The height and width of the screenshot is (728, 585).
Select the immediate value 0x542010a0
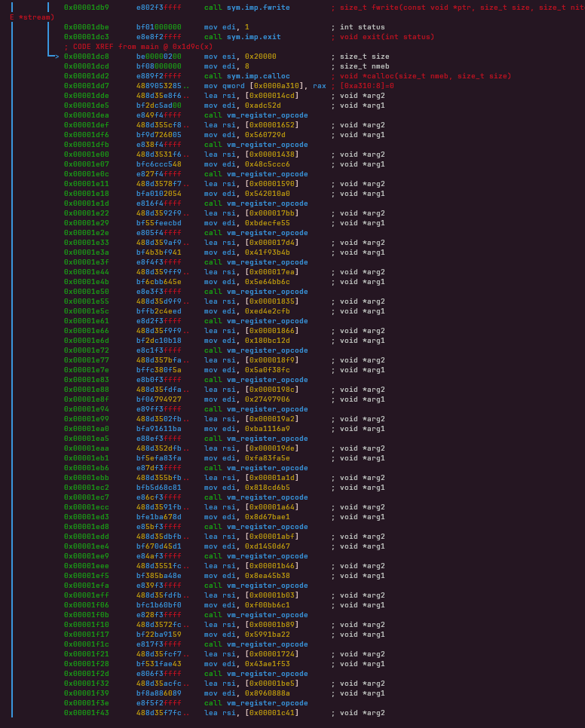point(267,193)
